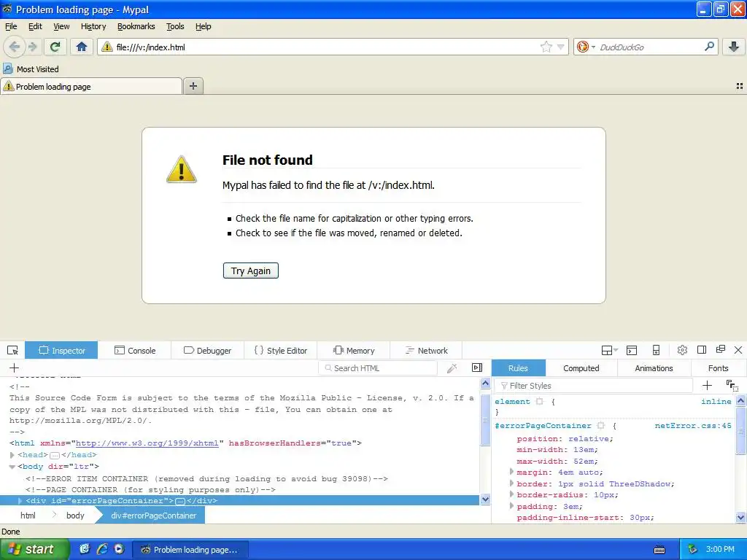This screenshot has width=747, height=560.
Task: Go to the Home page icon
Action: coord(82,47)
